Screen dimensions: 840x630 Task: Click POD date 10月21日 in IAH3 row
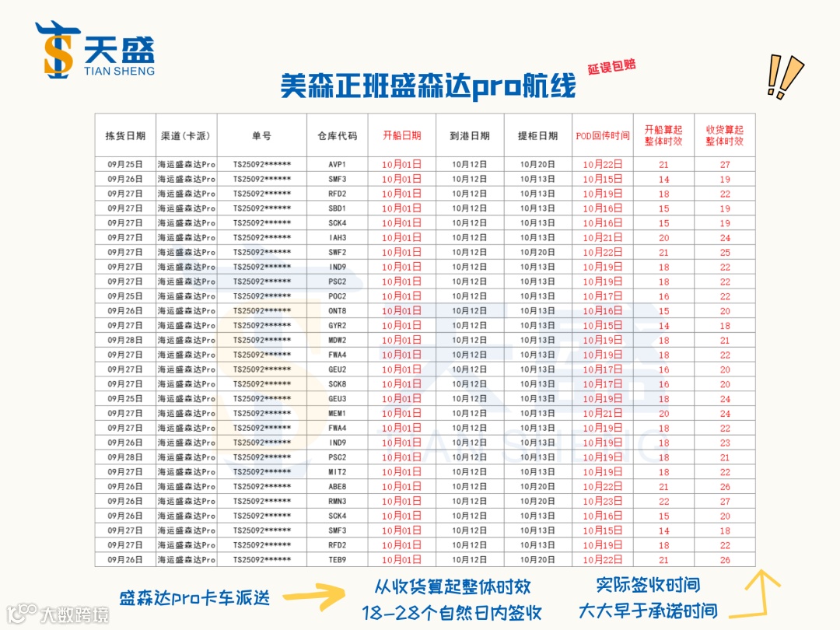pyautogui.click(x=602, y=237)
